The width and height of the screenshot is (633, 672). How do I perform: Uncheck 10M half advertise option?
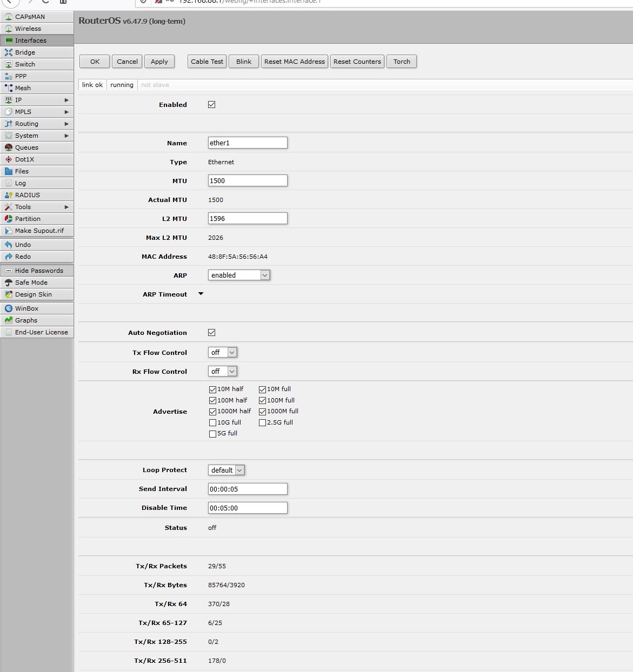(x=213, y=389)
